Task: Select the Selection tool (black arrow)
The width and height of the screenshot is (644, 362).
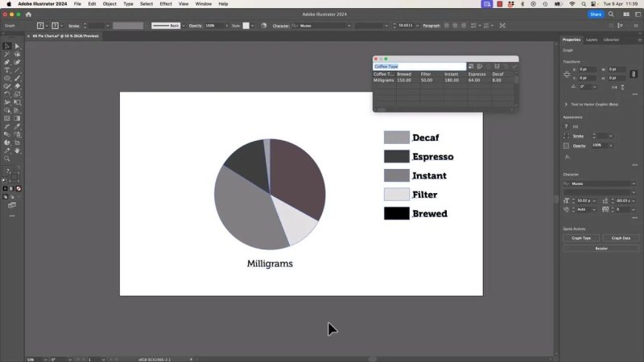Action: (7, 46)
